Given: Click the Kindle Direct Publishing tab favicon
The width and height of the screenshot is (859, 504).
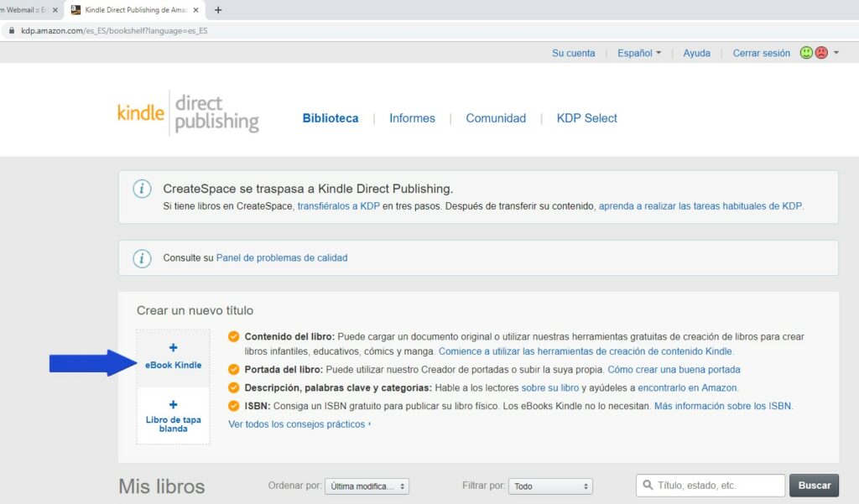Looking at the screenshot, I should coord(75,10).
